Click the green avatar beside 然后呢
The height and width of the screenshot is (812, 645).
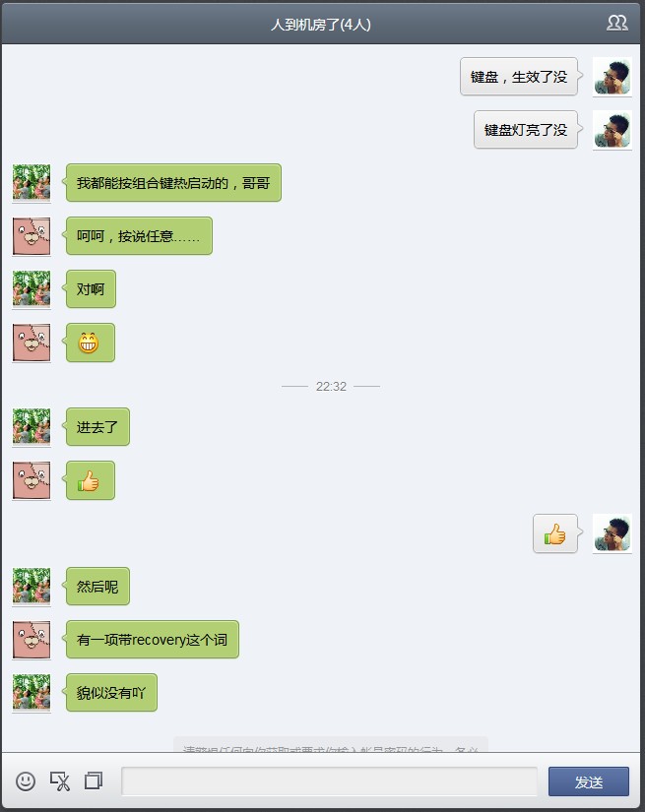coord(32,587)
